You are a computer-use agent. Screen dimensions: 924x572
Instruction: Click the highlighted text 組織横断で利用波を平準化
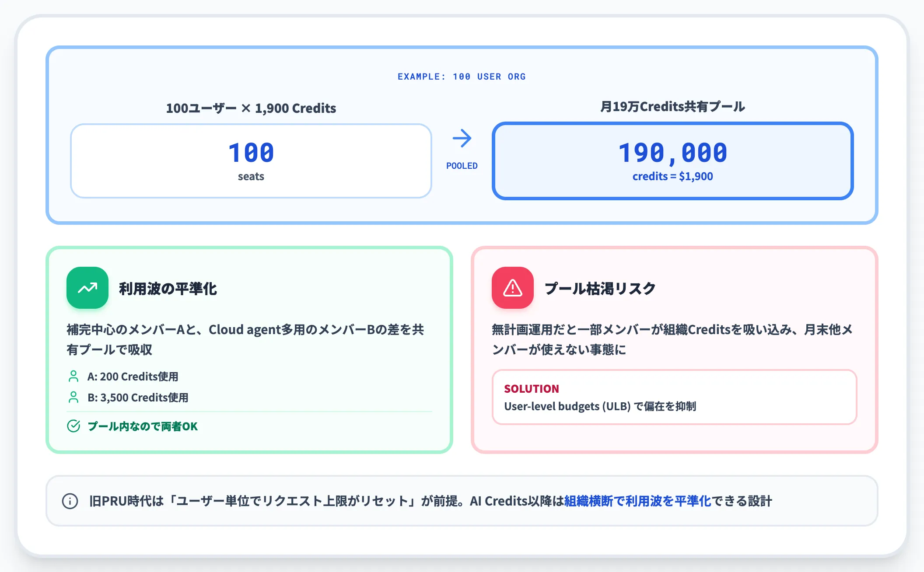click(637, 501)
